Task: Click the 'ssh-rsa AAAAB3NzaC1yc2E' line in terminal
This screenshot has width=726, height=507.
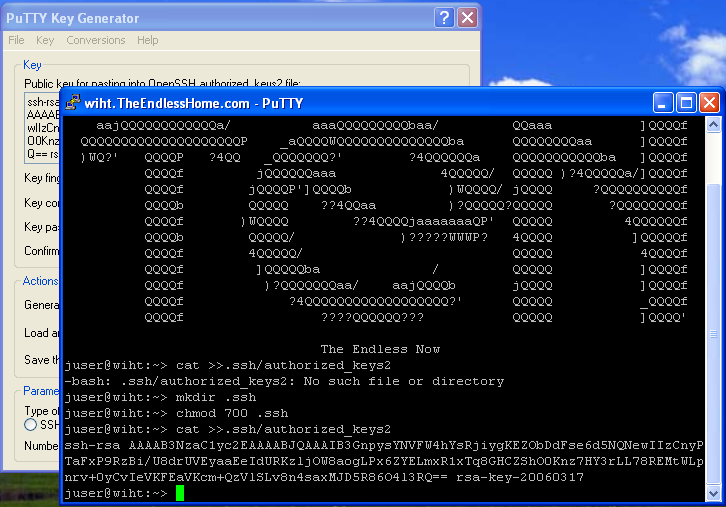Action: click(384, 445)
